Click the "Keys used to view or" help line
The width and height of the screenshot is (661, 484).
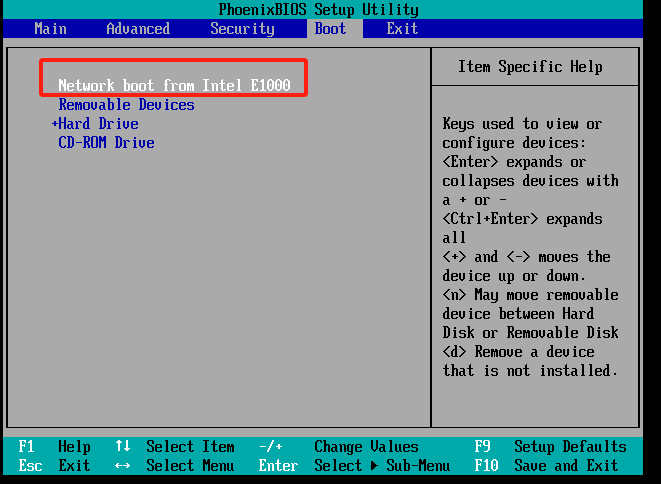(x=522, y=124)
